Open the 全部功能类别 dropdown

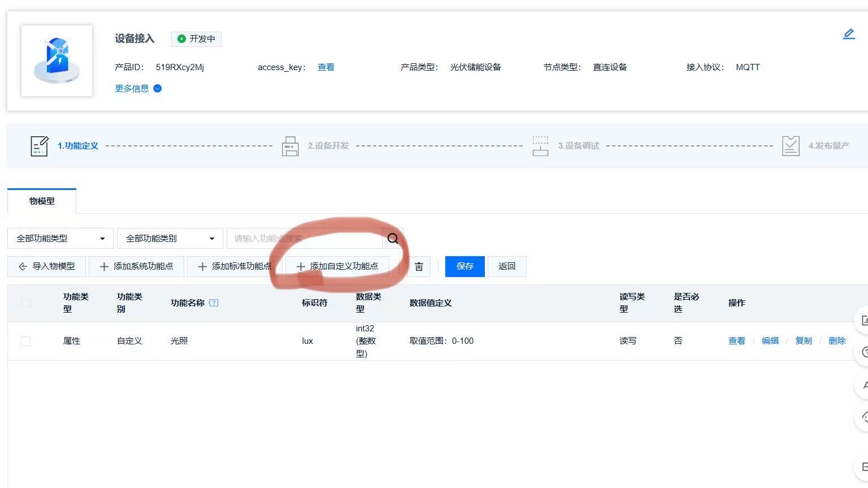(170, 238)
